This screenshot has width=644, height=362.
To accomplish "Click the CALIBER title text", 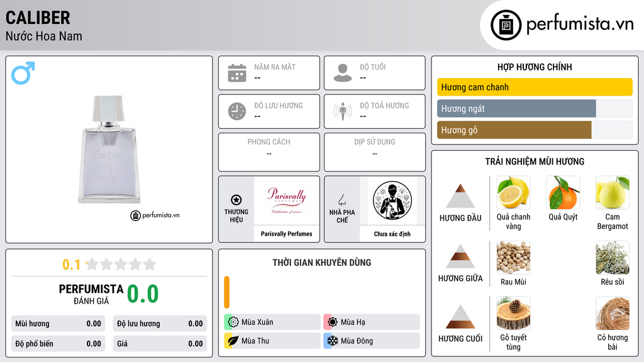I will pyautogui.click(x=38, y=18).
